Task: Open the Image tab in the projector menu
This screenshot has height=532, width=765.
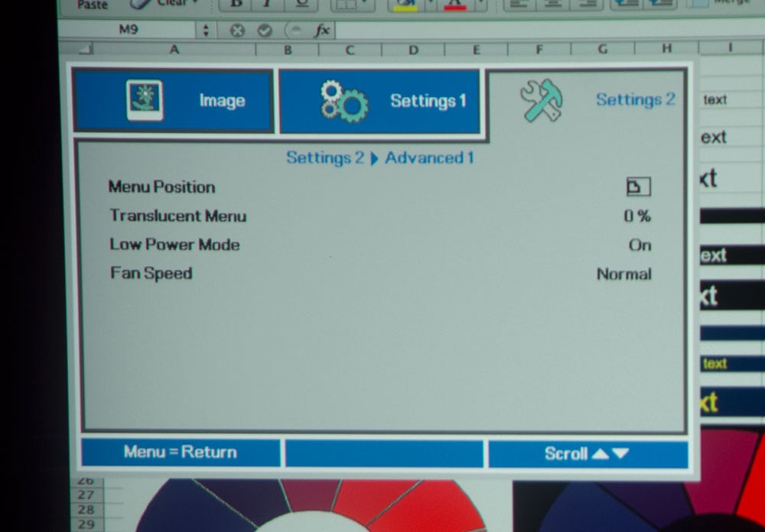Action: 173,101
